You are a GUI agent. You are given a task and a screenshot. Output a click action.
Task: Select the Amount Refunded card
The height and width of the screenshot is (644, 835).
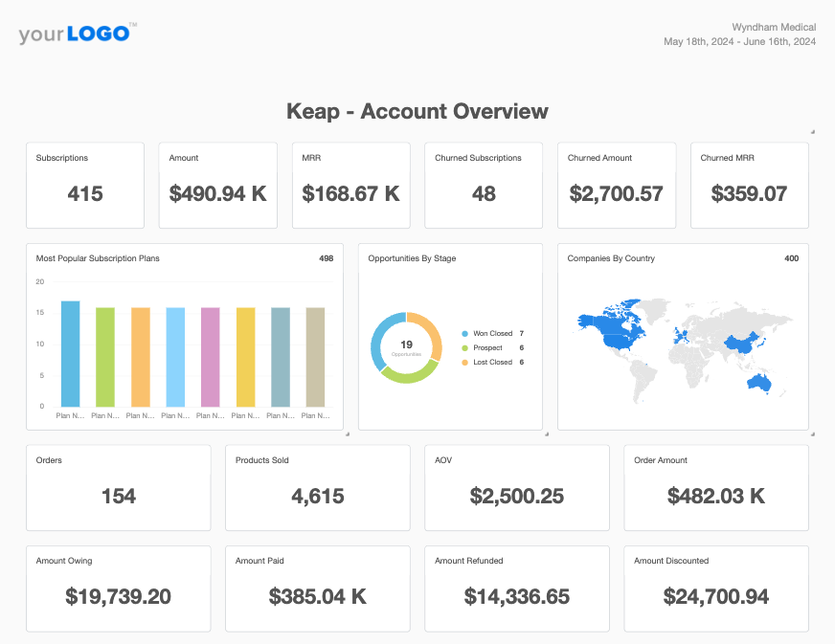(x=517, y=588)
